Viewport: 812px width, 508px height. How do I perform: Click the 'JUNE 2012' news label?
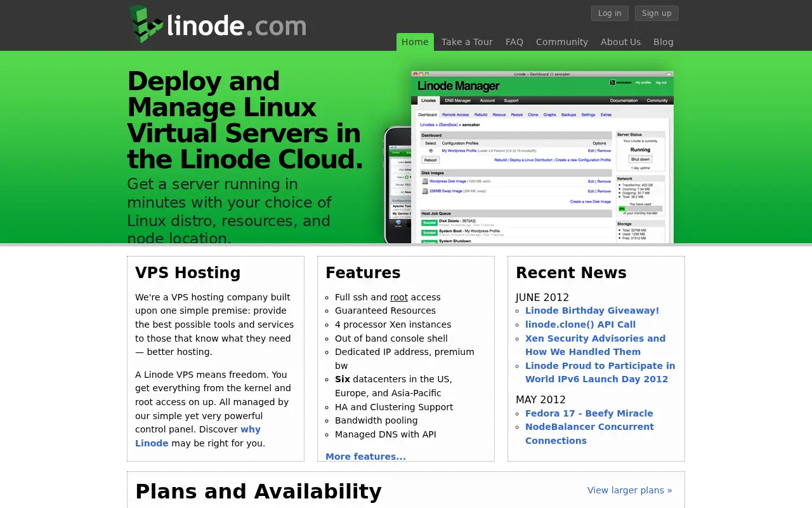(542, 297)
